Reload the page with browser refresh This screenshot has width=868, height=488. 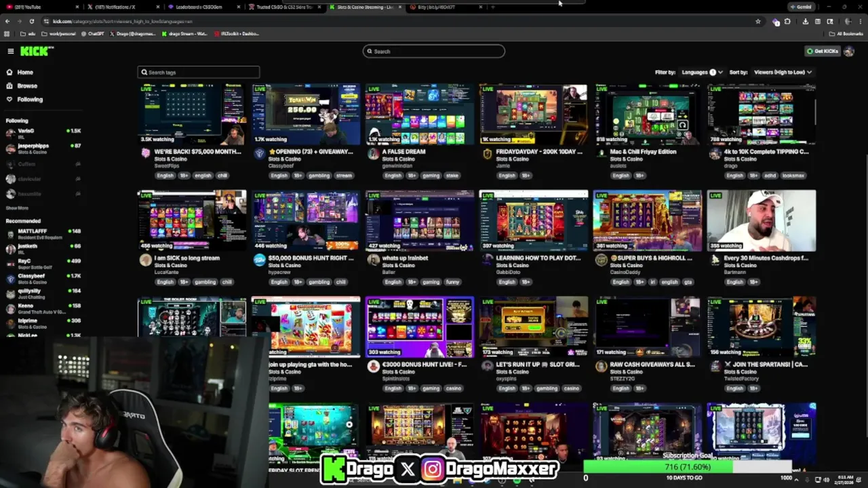[x=31, y=21]
